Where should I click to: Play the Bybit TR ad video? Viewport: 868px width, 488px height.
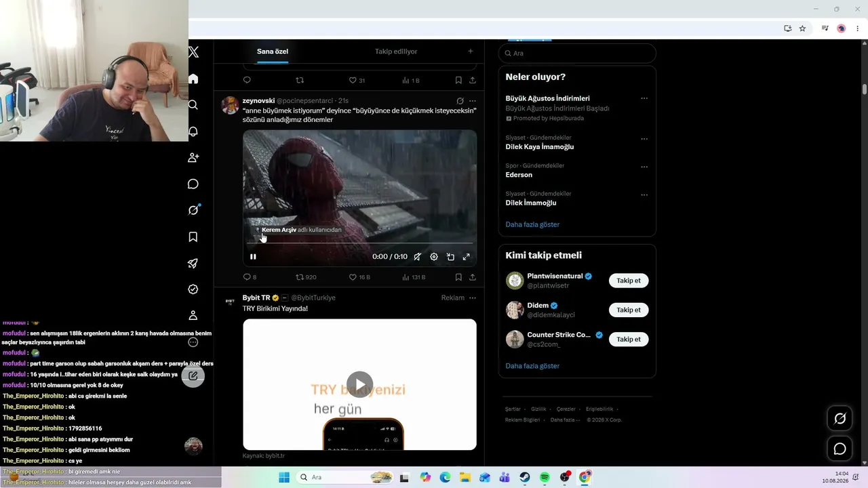(x=360, y=384)
